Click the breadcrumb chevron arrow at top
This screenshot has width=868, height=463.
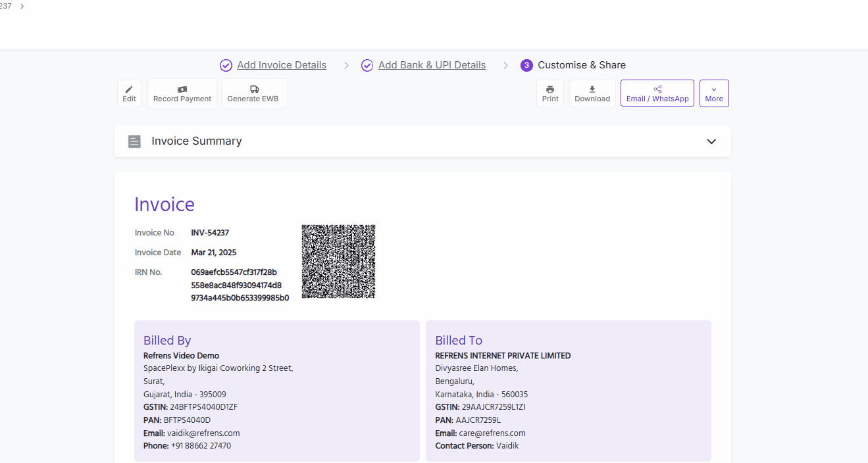coord(22,6)
